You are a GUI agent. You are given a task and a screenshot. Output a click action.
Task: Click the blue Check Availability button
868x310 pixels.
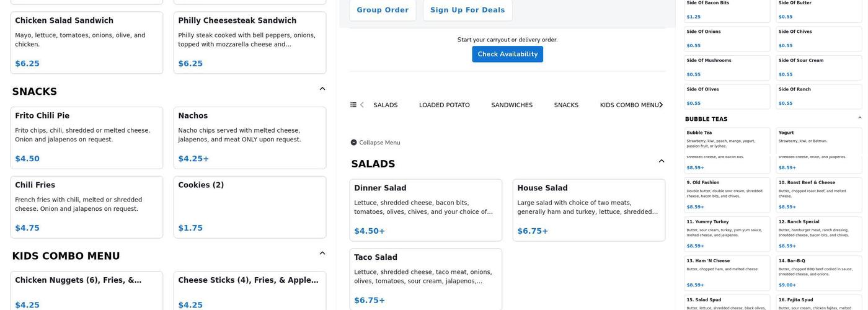(x=507, y=54)
